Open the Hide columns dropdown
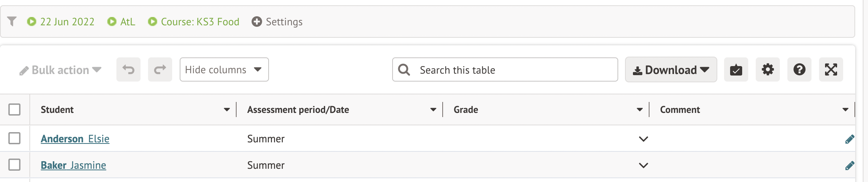The width and height of the screenshot is (868, 182). click(224, 70)
